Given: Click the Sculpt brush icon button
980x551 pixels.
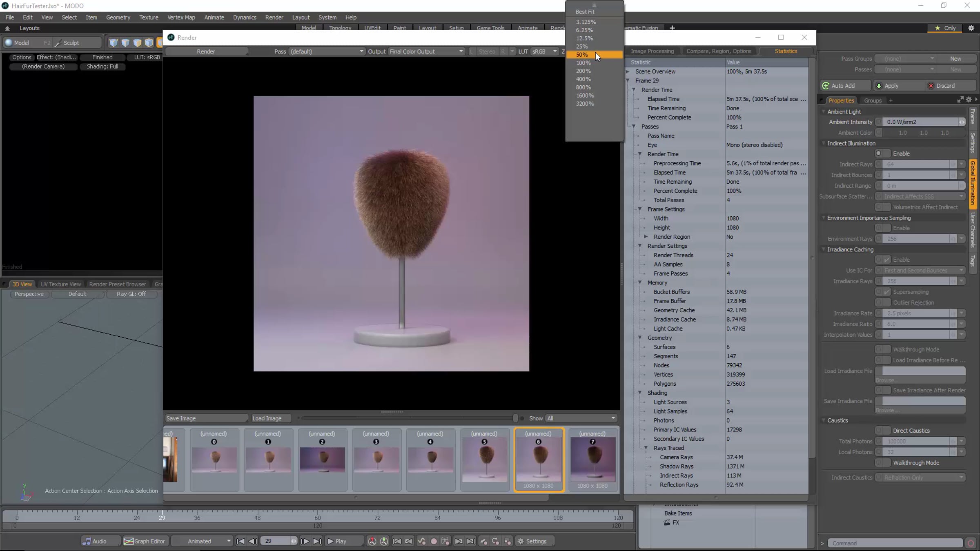Looking at the screenshot, I should (78, 43).
